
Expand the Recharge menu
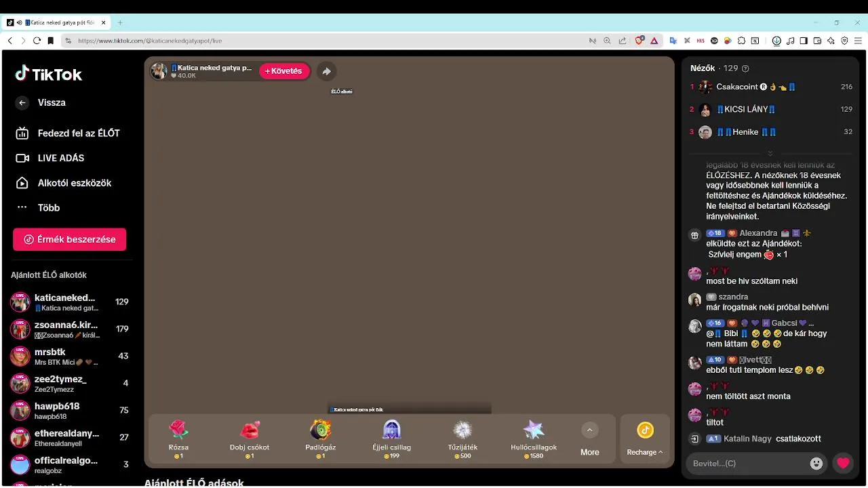[x=645, y=439]
